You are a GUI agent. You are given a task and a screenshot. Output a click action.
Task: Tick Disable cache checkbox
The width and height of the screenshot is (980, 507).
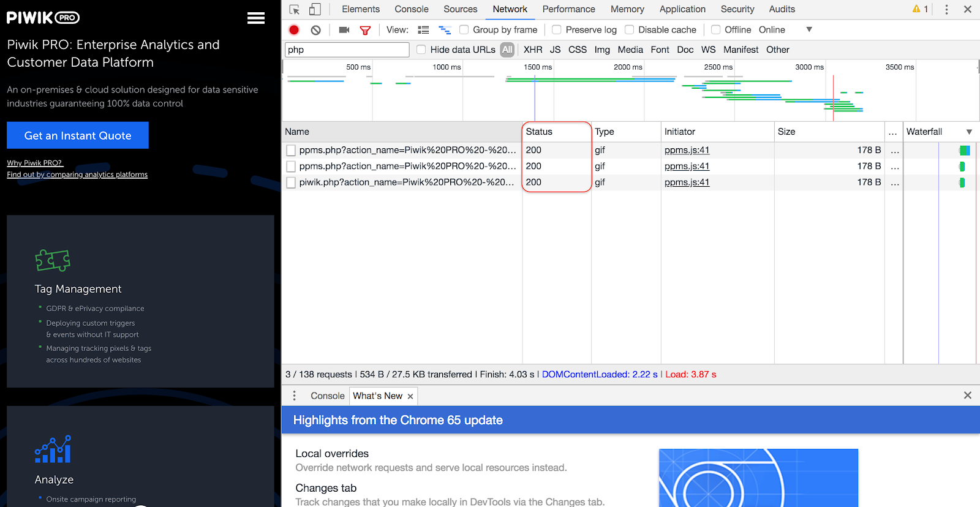(x=629, y=29)
